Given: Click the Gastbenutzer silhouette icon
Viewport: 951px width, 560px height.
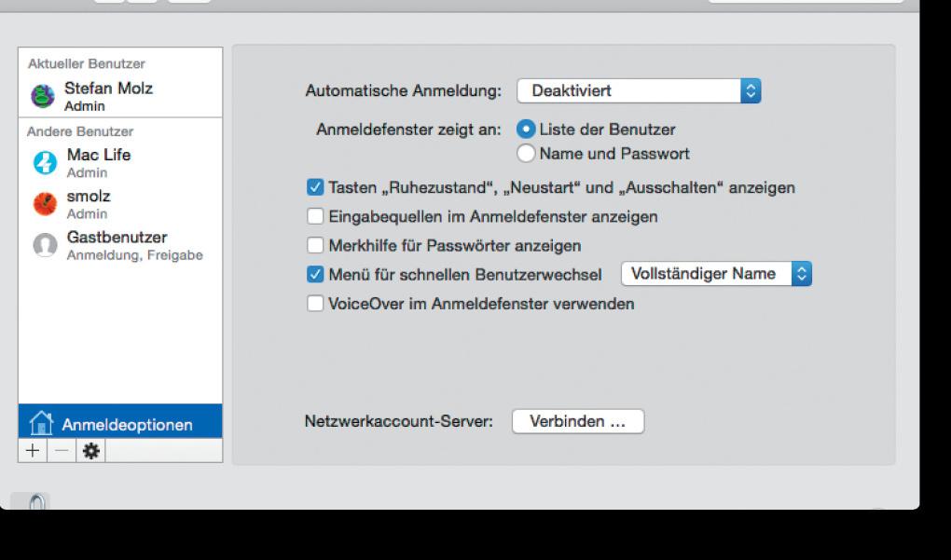Looking at the screenshot, I should click(x=45, y=245).
